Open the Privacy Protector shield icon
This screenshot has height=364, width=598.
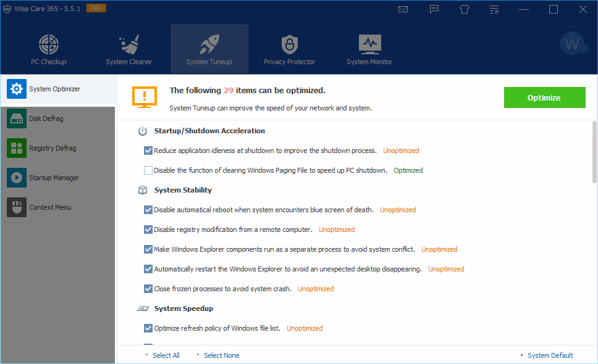pos(290,44)
